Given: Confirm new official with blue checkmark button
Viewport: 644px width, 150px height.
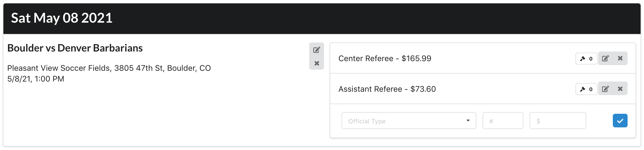Looking at the screenshot, I should [x=620, y=121].
